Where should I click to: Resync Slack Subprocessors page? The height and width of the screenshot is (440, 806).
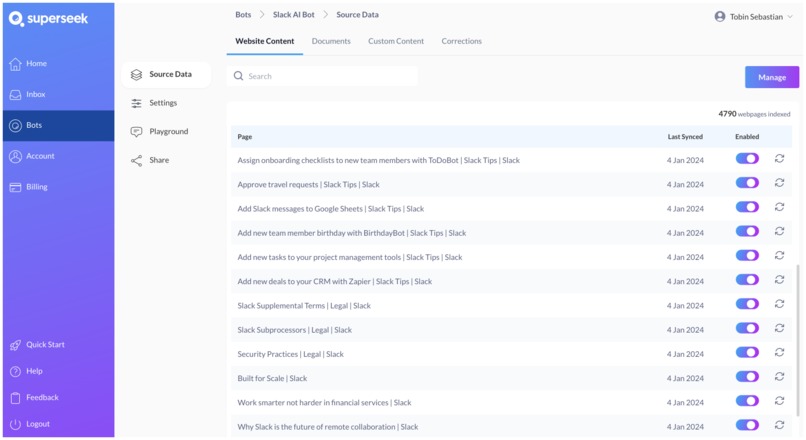click(x=779, y=328)
